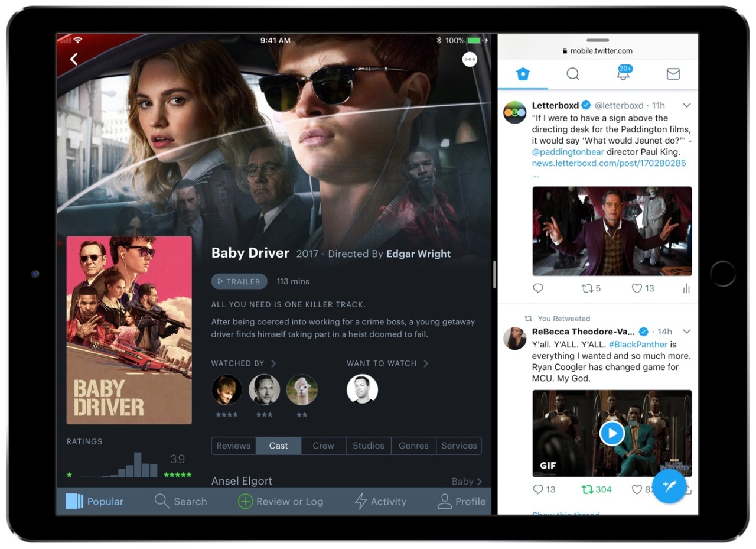756x549 pixels.
Task: View the Paddington tweet image
Action: [x=612, y=231]
